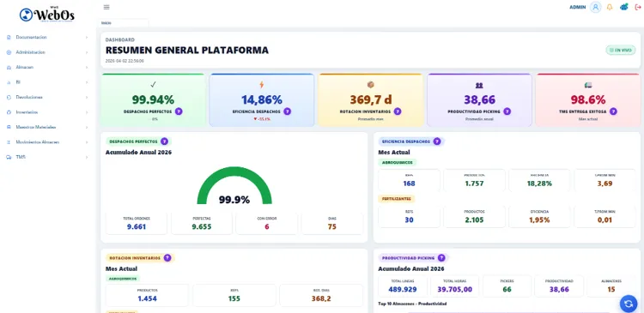Open help icon beside TMS Entrega Exitosa
644x313 pixels.
(x=613, y=111)
